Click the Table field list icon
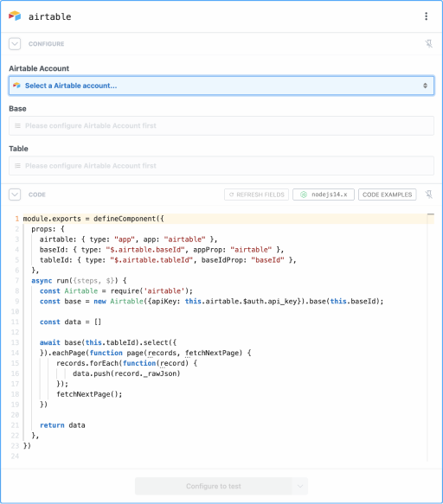 click(17, 166)
